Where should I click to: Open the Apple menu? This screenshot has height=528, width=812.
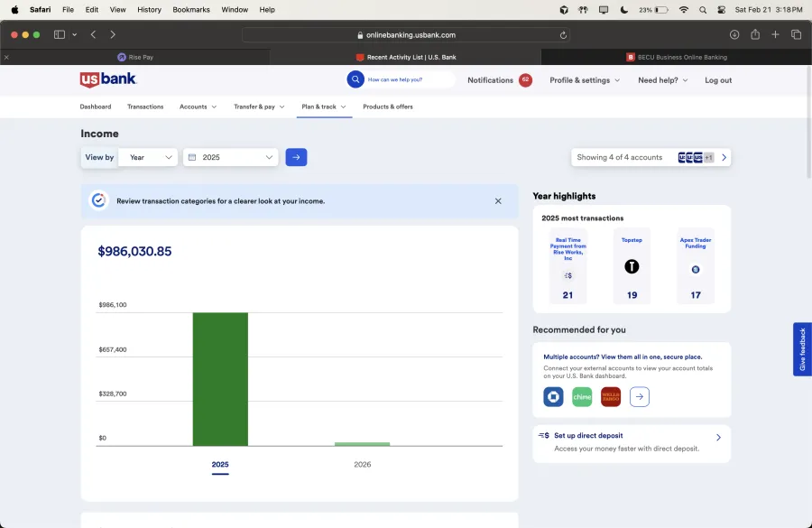[x=14, y=10]
